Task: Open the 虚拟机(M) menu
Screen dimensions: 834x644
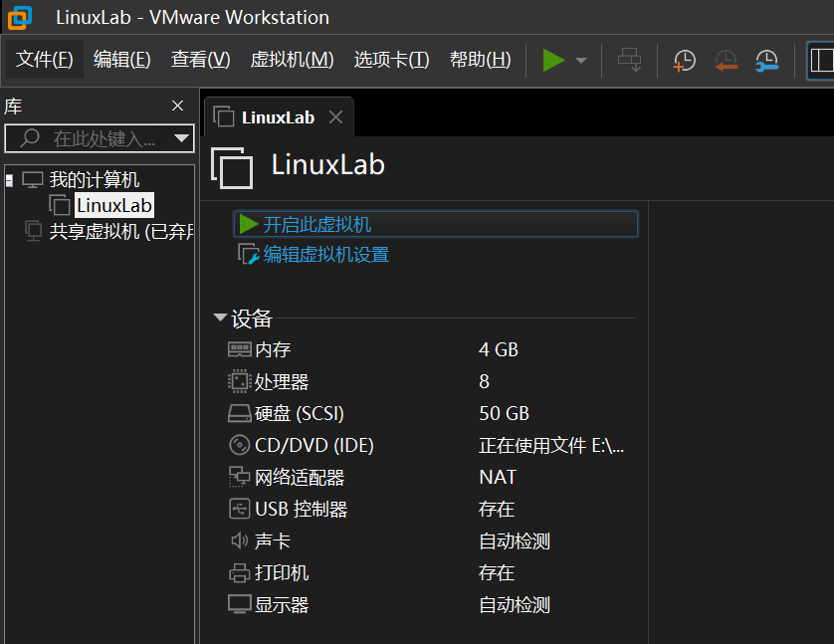Action: [x=292, y=60]
